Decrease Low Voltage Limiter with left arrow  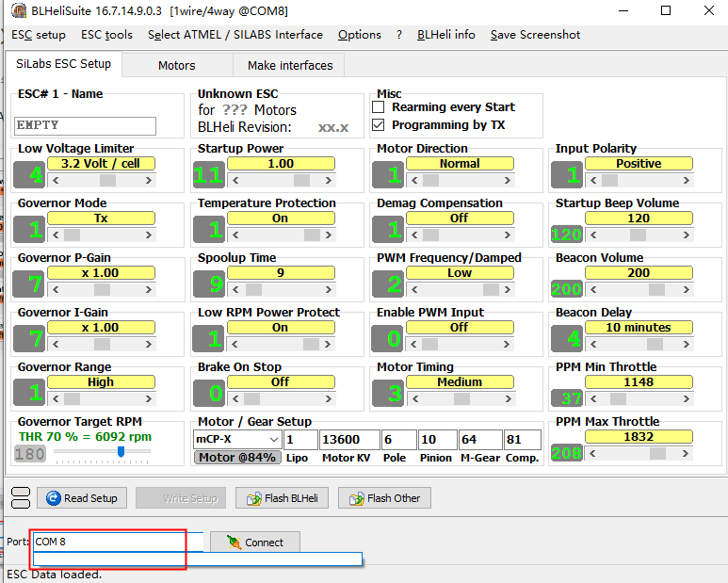56,180
